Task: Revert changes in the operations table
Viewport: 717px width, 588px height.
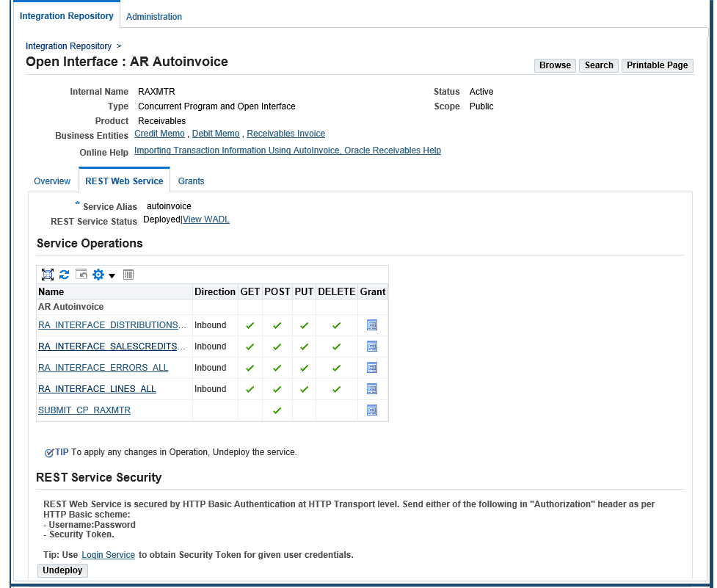Action: 81,274
